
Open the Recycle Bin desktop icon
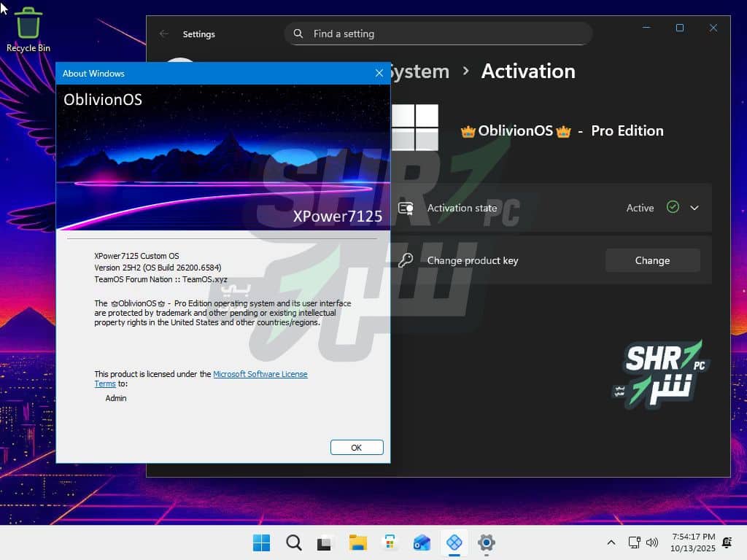coord(28,29)
